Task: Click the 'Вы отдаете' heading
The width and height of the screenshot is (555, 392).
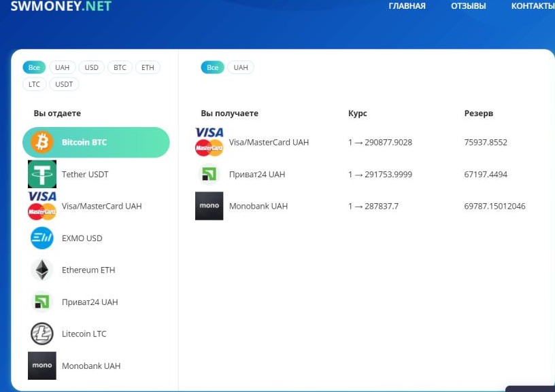Action: (57, 113)
